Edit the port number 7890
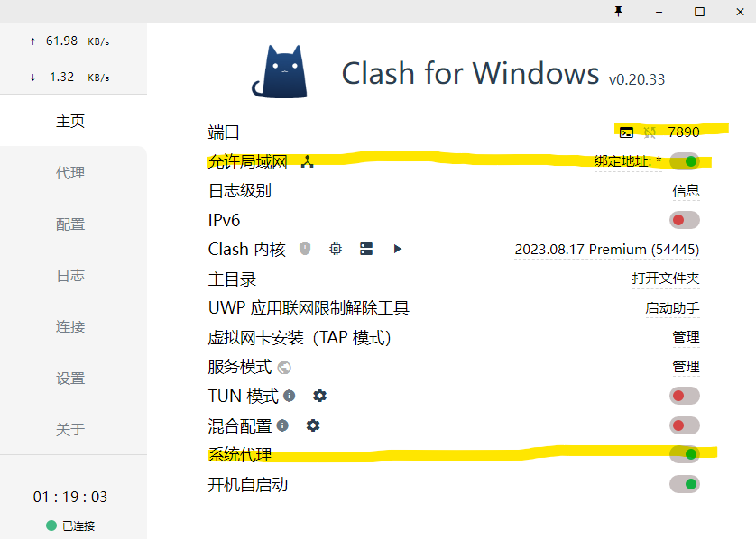The image size is (756, 539). [x=684, y=132]
